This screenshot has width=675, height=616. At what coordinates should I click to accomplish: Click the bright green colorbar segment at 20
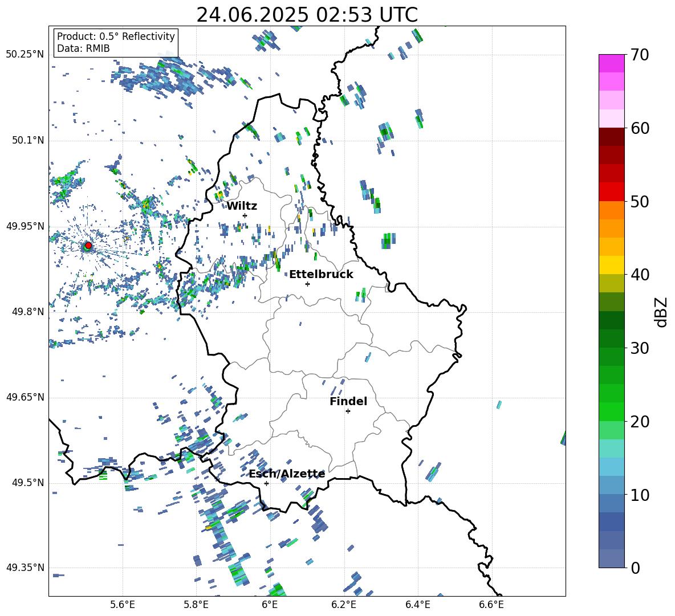611,411
